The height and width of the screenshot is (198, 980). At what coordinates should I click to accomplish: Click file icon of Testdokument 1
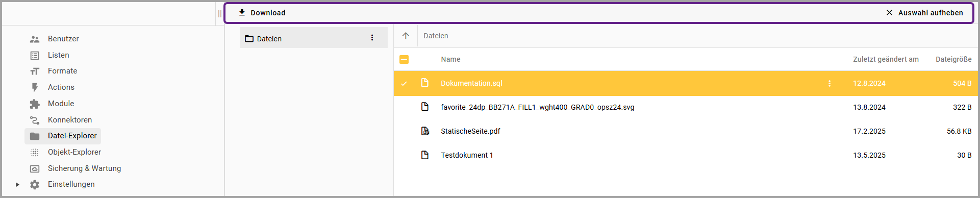click(424, 155)
